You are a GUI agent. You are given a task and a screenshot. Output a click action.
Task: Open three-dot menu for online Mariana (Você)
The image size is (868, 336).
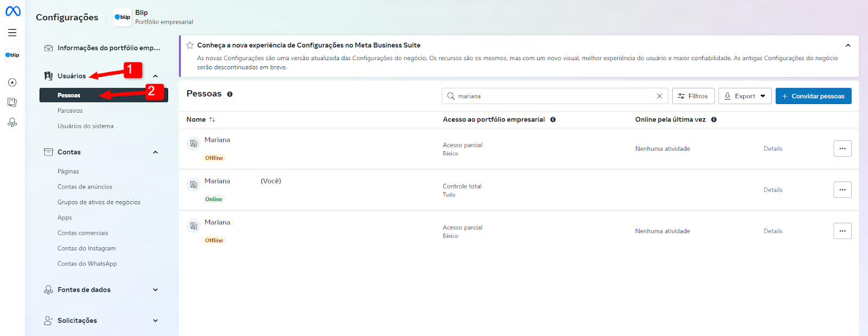(x=842, y=190)
